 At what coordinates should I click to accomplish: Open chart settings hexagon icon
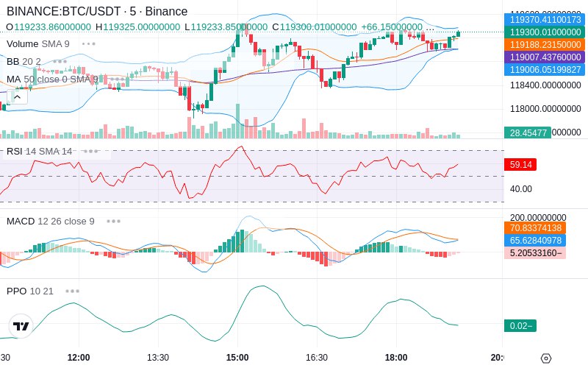coord(545,358)
